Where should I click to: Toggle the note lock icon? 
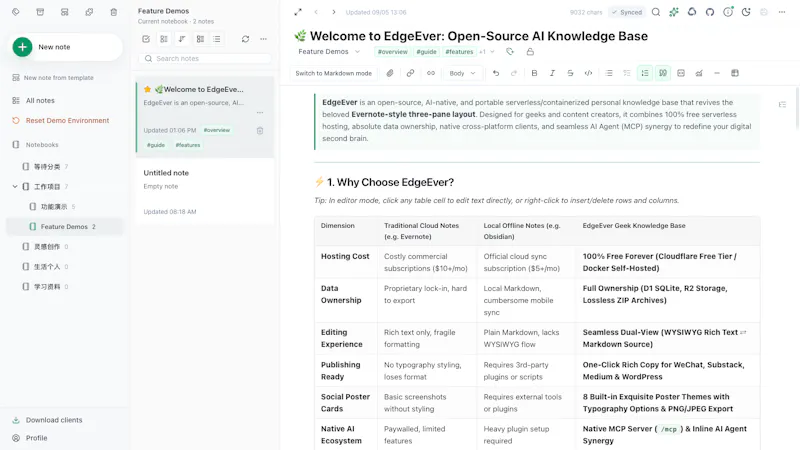tap(530, 52)
